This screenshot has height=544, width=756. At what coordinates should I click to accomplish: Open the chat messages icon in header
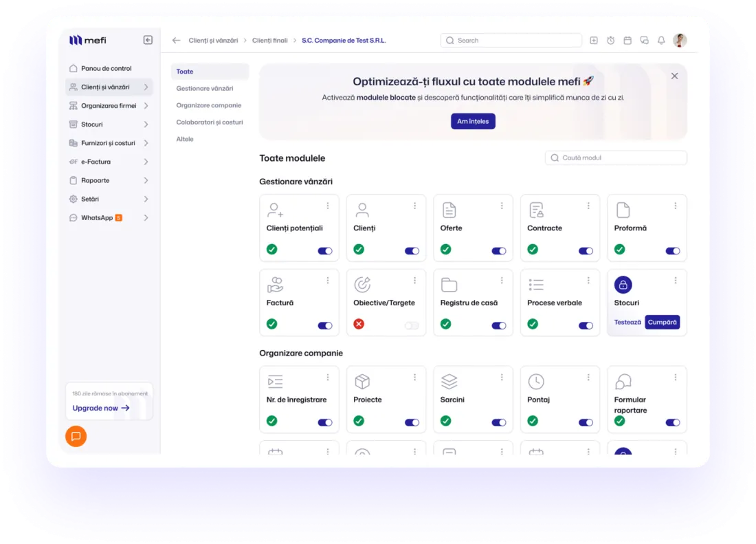(x=644, y=41)
